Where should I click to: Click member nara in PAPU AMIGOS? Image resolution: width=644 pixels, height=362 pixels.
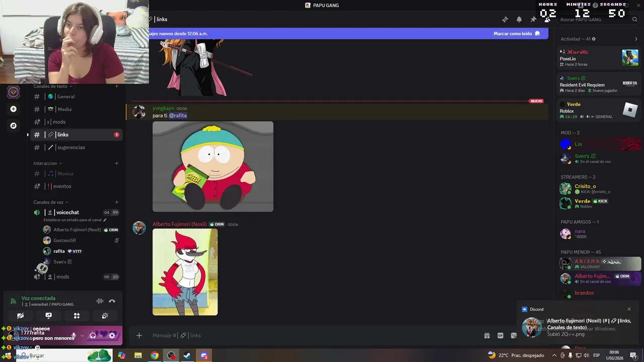point(599,233)
